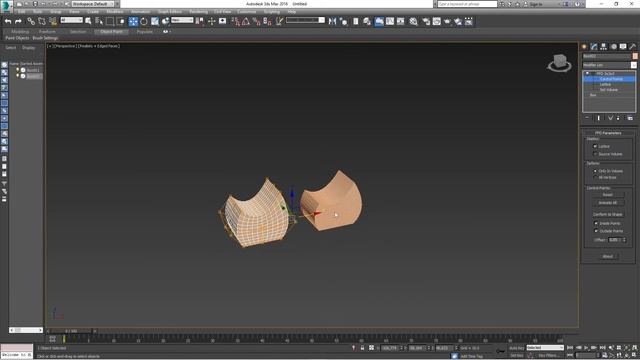Toggle Show End Result icon

pos(599,118)
